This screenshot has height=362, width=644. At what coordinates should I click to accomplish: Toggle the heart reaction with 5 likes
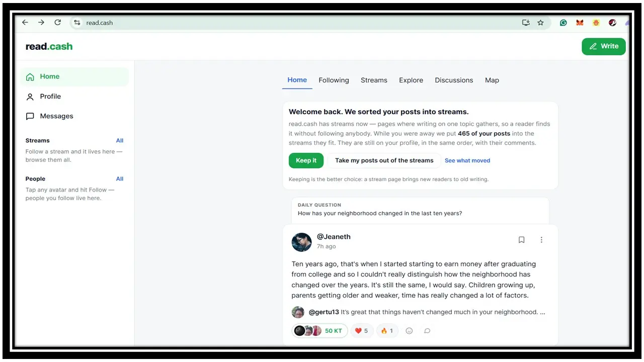[362, 331]
